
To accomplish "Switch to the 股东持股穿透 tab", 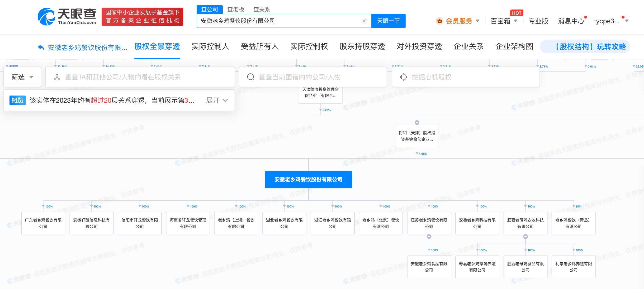I will click(362, 47).
